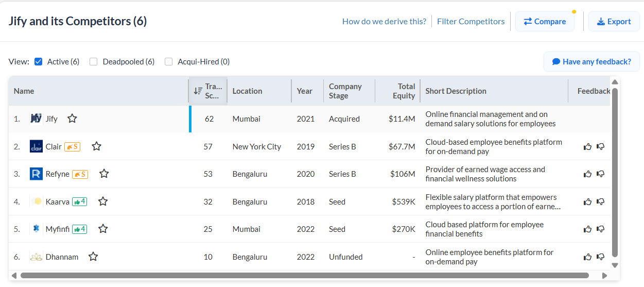Open the Jify company name link
This screenshot has height=287, width=644.
(x=51, y=119)
